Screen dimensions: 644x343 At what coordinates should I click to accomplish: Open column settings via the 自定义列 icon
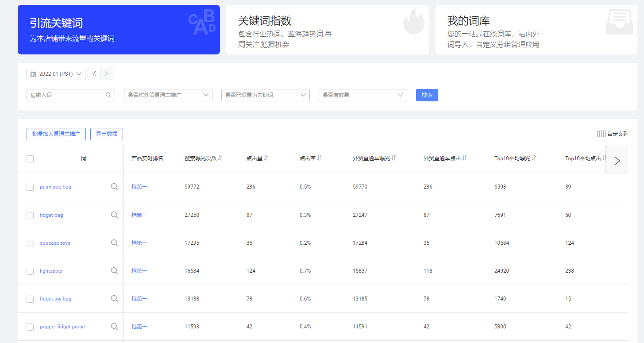click(602, 134)
